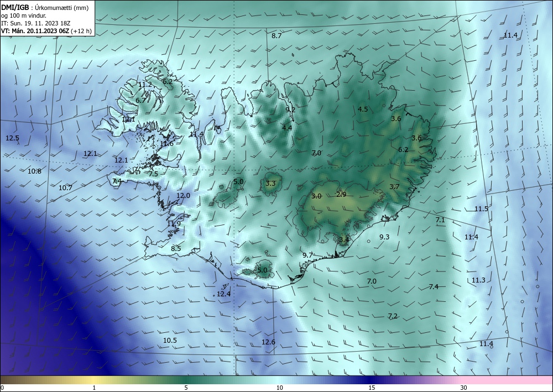Click the 8.7 value on the map
The width and height of the screenshot is (553, 392).
276,35
